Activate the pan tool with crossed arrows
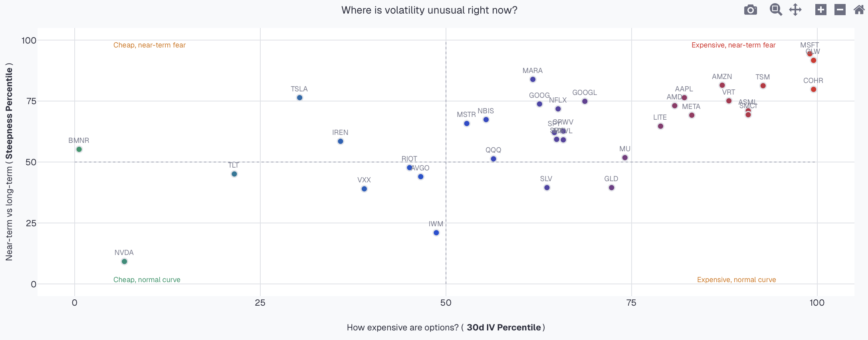The width and height of the screenshot is (868, 340). pyautogui.click(x=795, y=9)
